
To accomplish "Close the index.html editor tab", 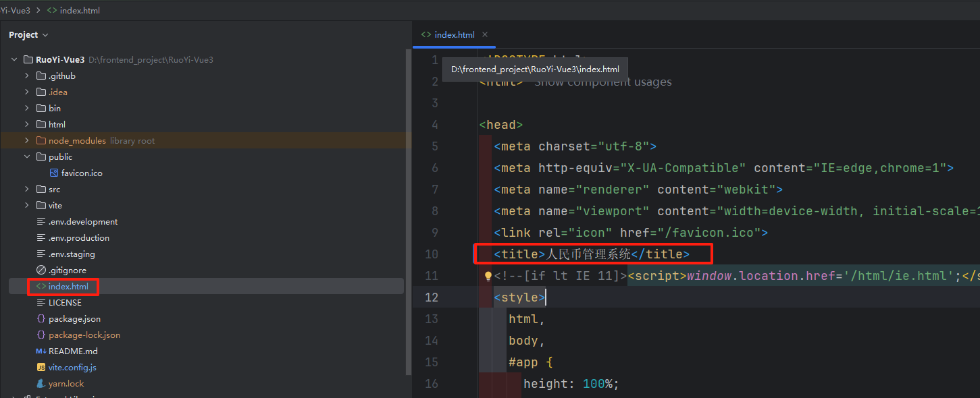I will (x=485, y=34).
